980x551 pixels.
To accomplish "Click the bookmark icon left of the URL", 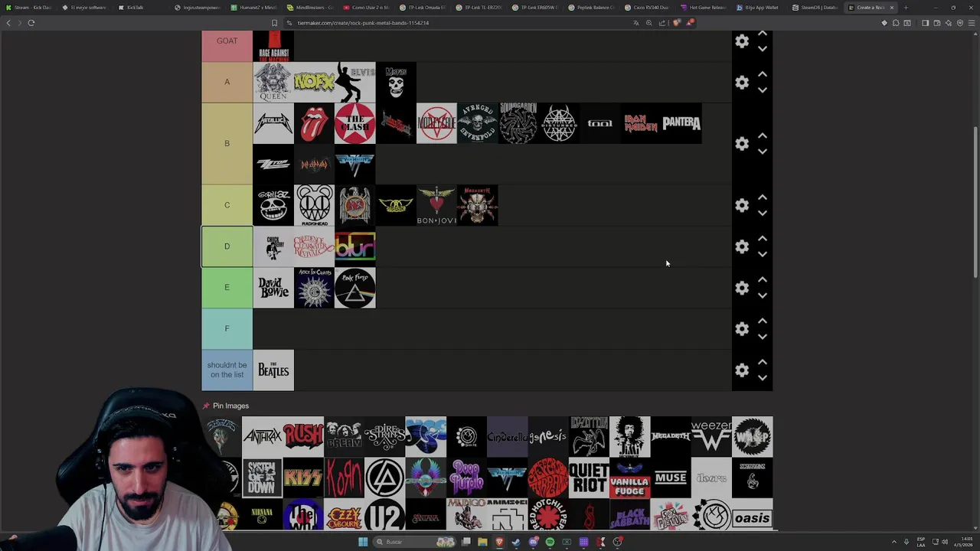I will [x=274, y=23].
